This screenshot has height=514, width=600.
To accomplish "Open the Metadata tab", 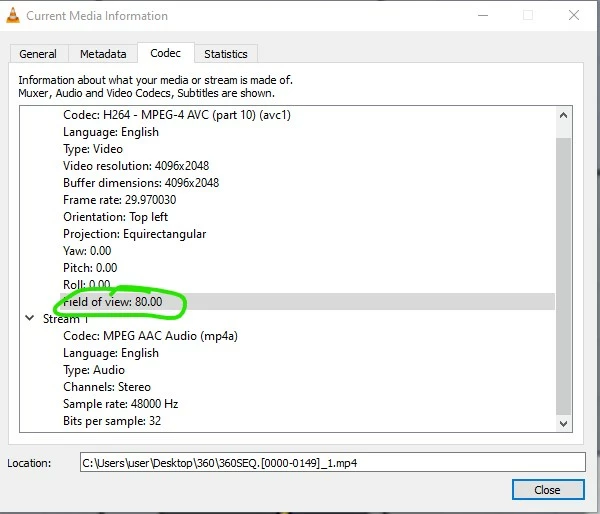I will click(x=103, y=54).
